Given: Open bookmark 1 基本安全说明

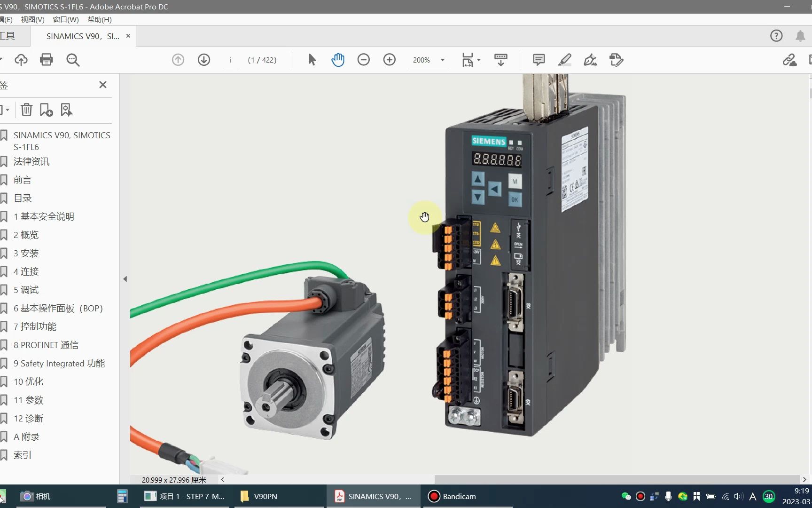Looking at the screenshot, I should 44,216.
